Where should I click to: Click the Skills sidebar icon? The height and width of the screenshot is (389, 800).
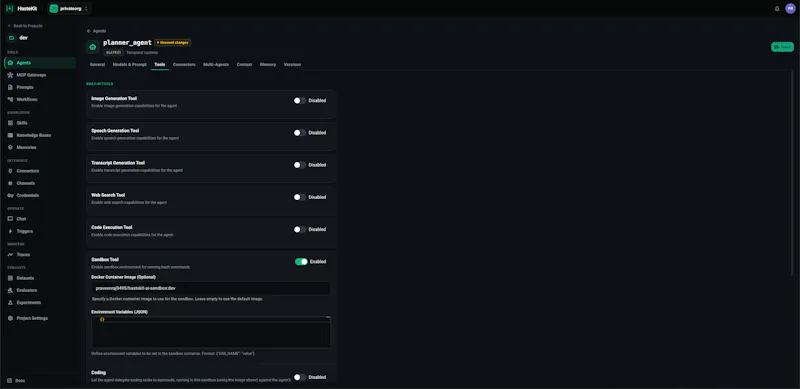coord(11,123)
